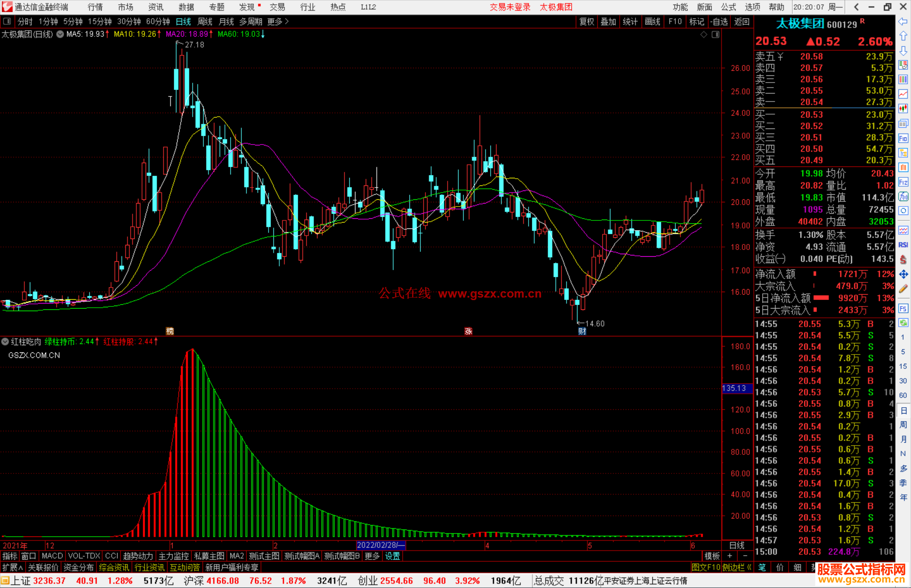Select the 笔 tick tab at bottom right
Image resolution: width=911 pixels, height=588 pixels.
coord(762,567)
